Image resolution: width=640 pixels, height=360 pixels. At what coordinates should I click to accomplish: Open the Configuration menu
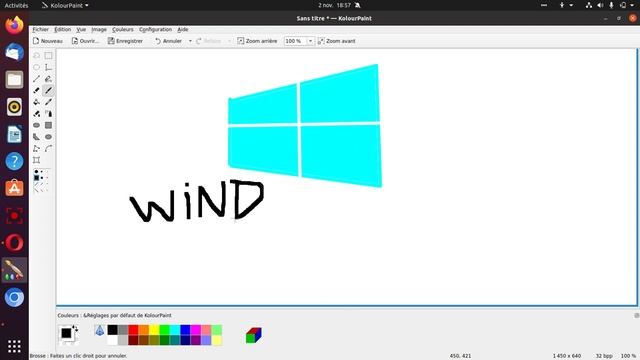coord(155,29)
